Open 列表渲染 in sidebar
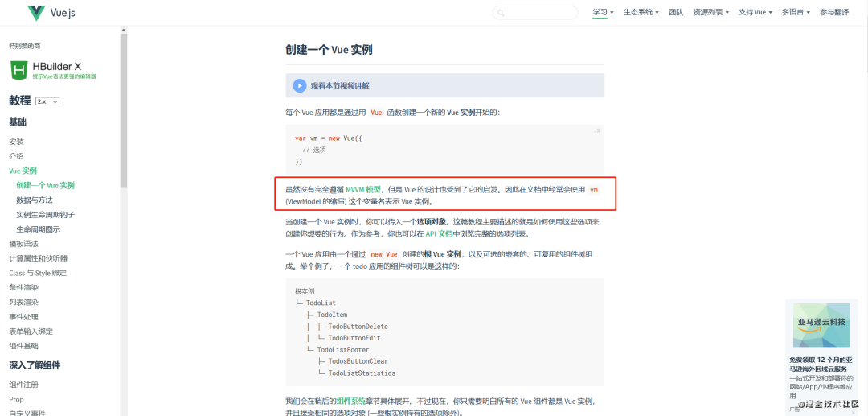 (24, 303)
